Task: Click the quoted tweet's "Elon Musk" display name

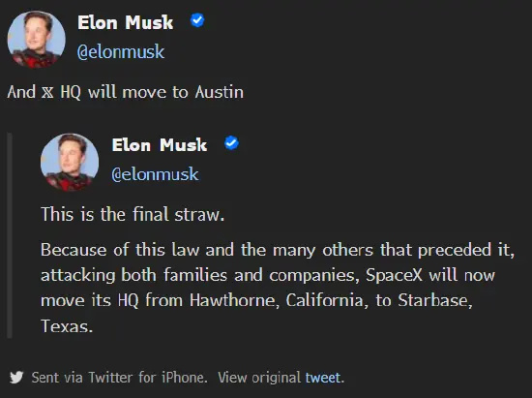Action: pos(160,145)
